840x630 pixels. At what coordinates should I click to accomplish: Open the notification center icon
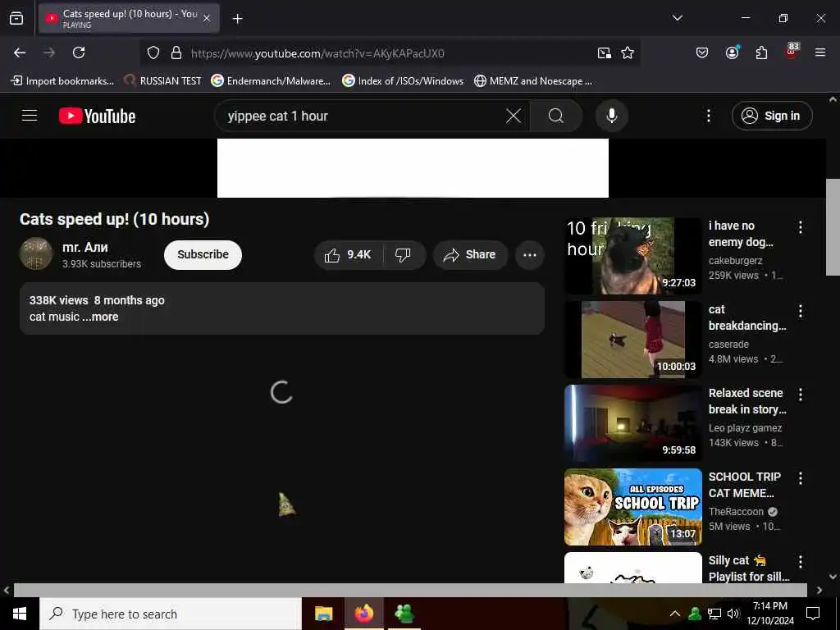(813, 614)
